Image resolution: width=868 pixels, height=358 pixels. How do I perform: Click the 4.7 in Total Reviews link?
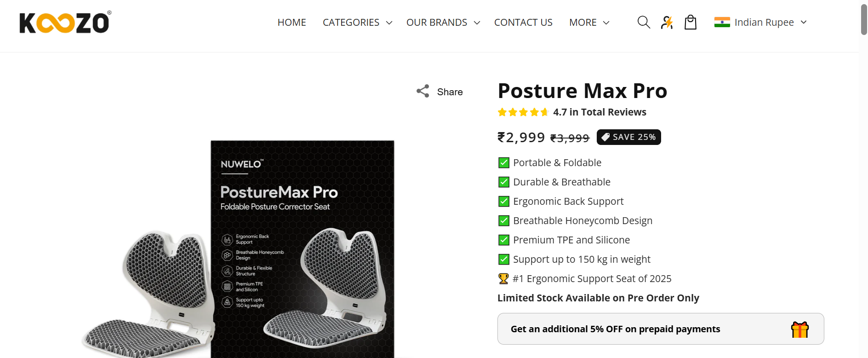pyautogui.click(x=600, y=112)
